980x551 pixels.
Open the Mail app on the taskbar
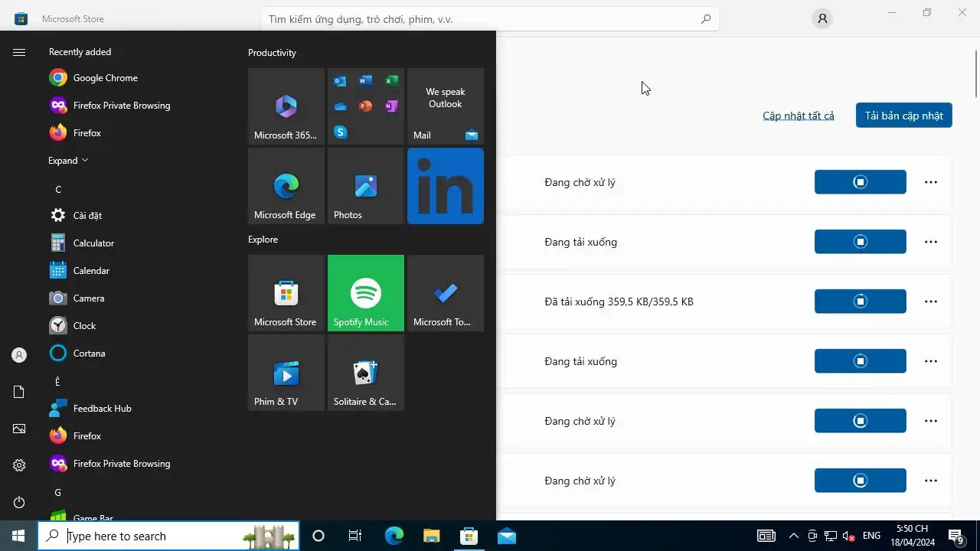point(506,536)
